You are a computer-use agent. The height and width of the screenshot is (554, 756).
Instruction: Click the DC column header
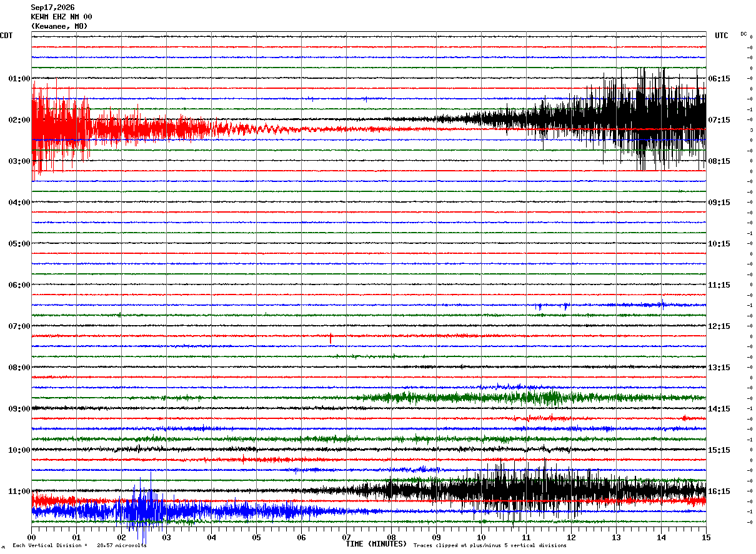(x=744, y=34)
